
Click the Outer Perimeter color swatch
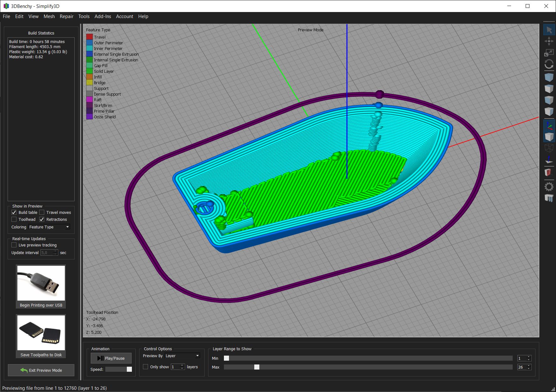(x=90, y=43)
